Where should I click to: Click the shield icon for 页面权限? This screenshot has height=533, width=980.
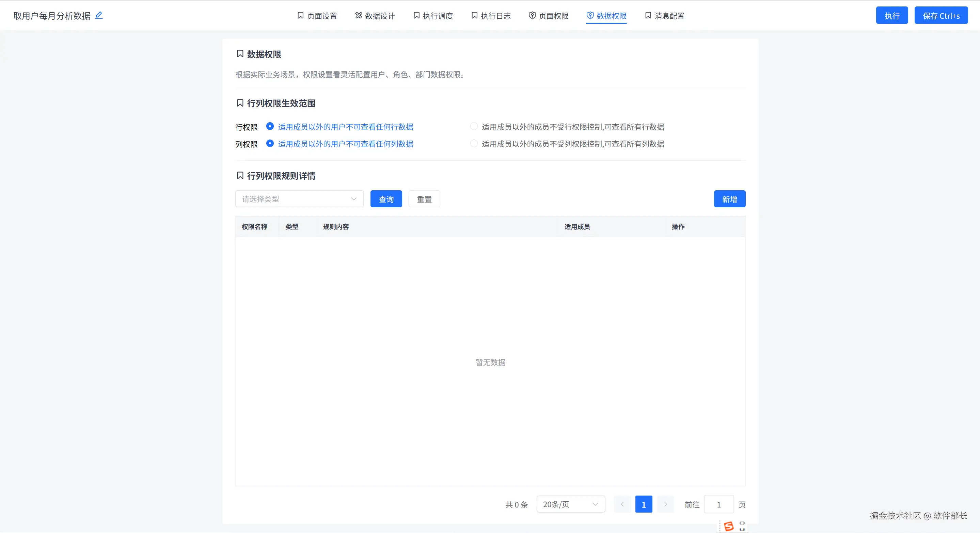[532, 15]
